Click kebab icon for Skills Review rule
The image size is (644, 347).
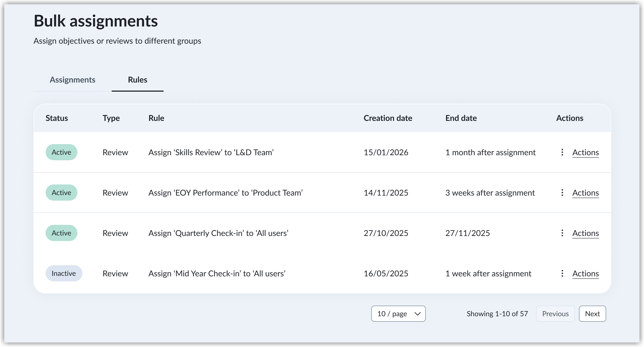pos(562,152)
